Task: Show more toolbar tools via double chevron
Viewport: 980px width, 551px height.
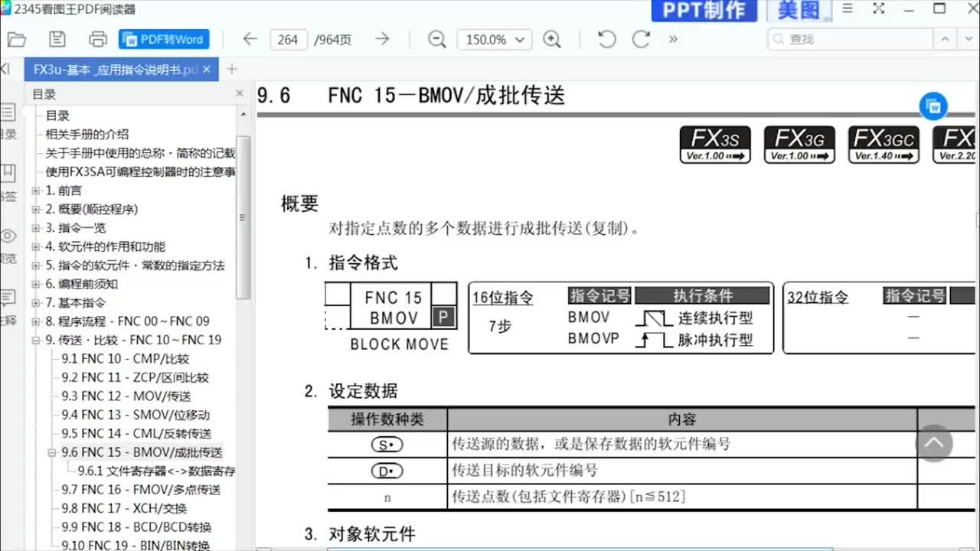Action: pos(673,40)
